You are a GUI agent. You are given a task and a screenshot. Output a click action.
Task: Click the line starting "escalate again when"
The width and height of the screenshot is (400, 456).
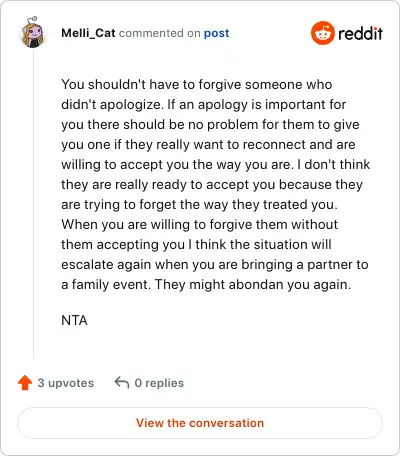click(215, 264)
